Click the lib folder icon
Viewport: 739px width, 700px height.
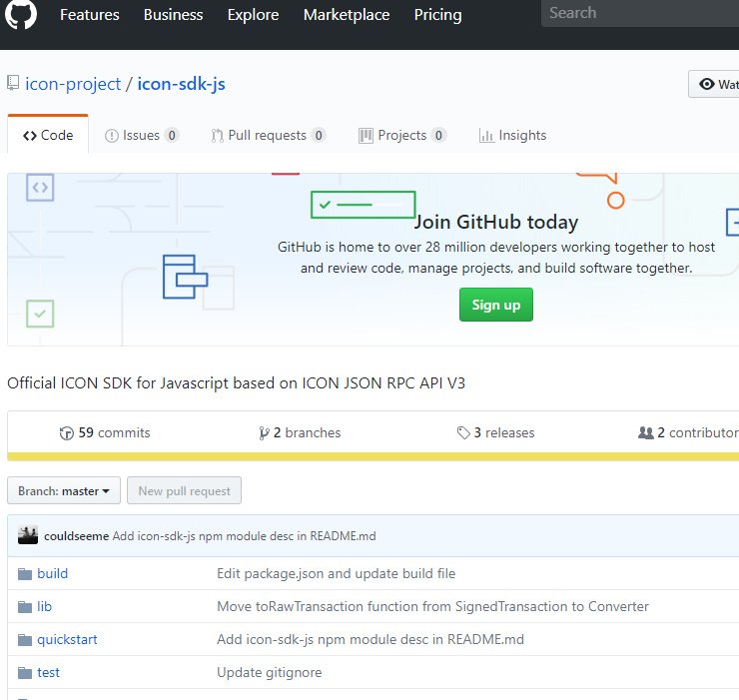pyautogui.click(x=25, y=607)
